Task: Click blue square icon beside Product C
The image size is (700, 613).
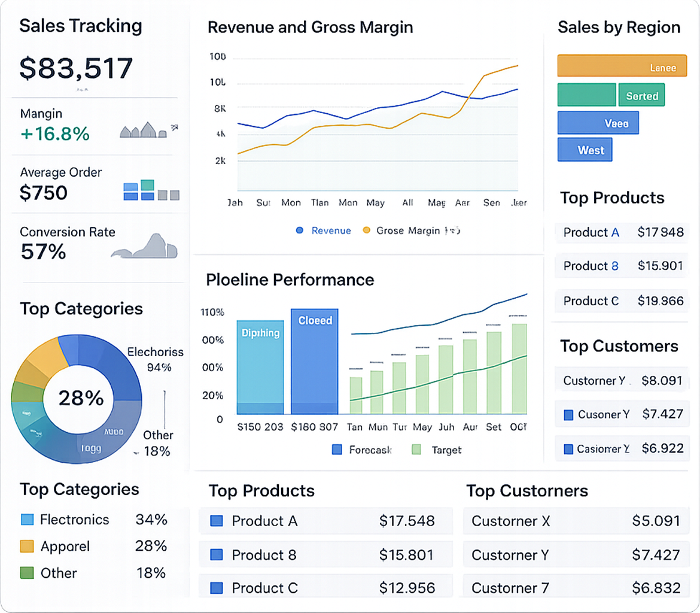Action: point(217,588)
